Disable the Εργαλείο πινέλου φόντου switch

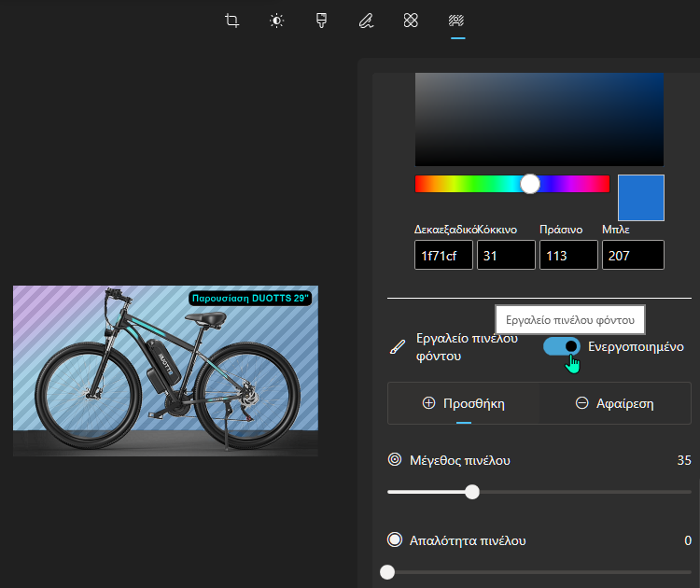point(562,346)
